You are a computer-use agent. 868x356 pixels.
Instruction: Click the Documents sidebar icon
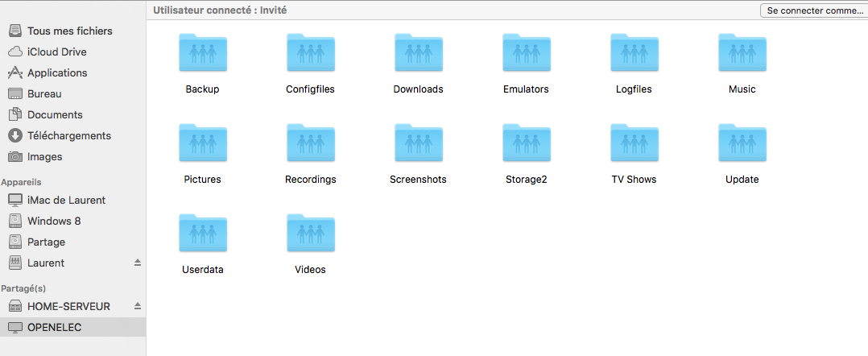15,114
